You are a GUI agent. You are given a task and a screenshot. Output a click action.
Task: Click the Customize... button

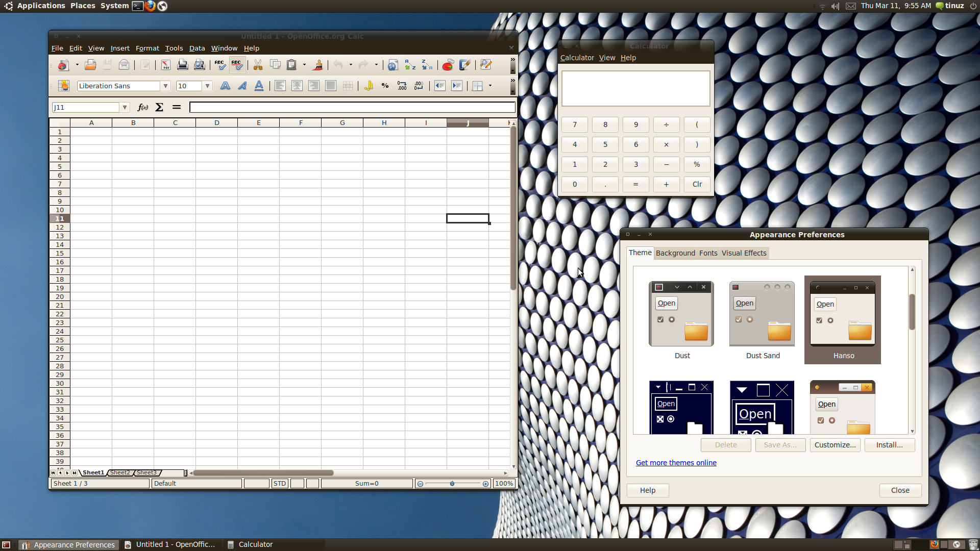(x=835, y=445)
